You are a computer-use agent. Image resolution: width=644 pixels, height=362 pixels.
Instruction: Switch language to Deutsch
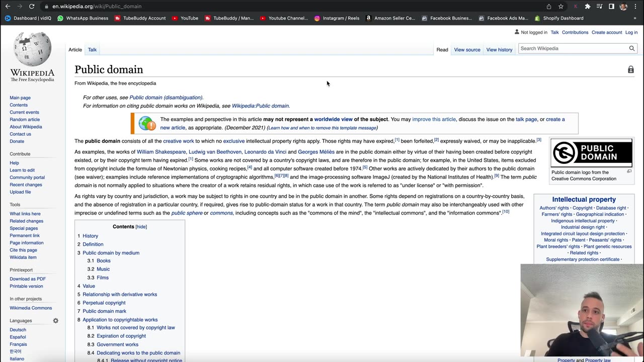click(18, 330)
